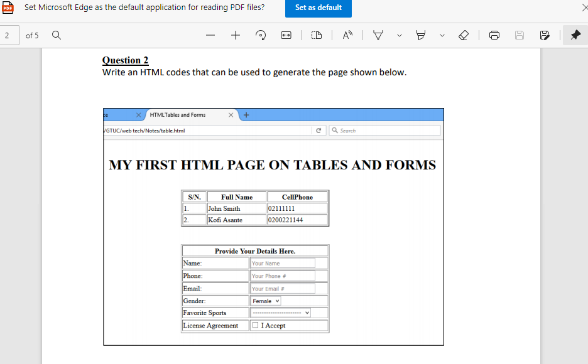Click the Kofi Asante table cell
The height and width of the screenshot is (364, 588).
tap(237, 220)
